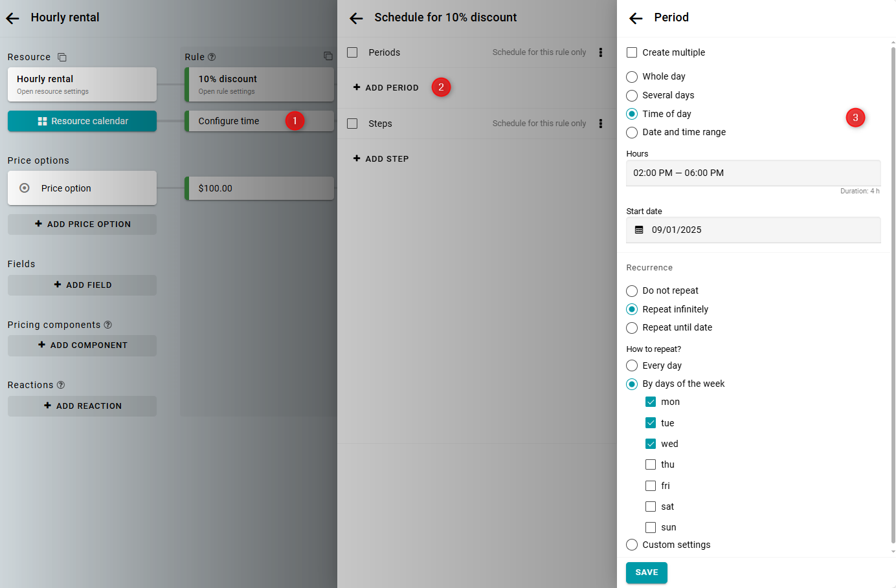Click the back arrow next to Hourly rental
The image size is (896, 588).
point(12,18)
